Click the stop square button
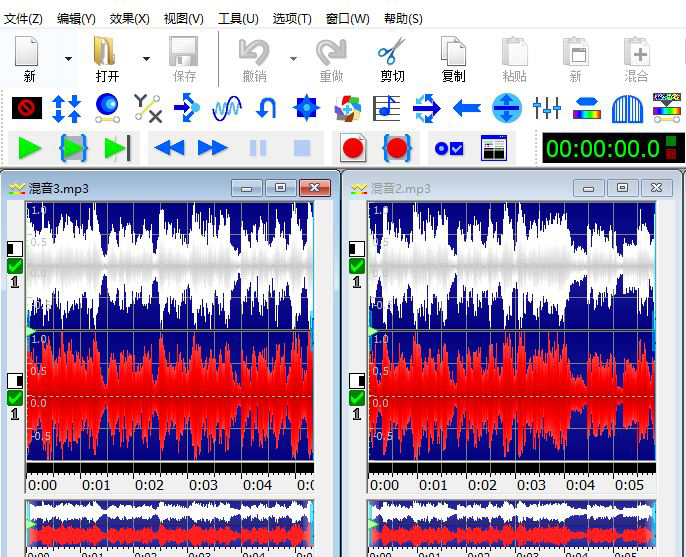The image size is (686, 557). [302, 148]
